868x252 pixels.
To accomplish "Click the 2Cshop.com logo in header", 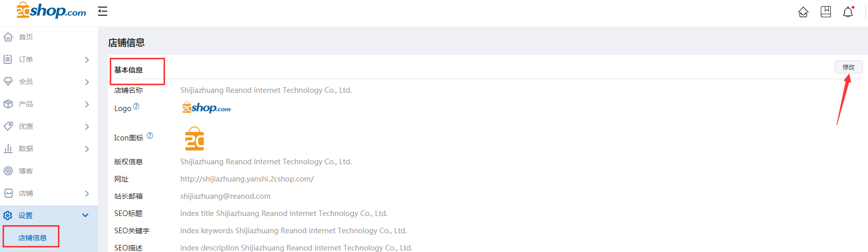I will click(51, 10).
